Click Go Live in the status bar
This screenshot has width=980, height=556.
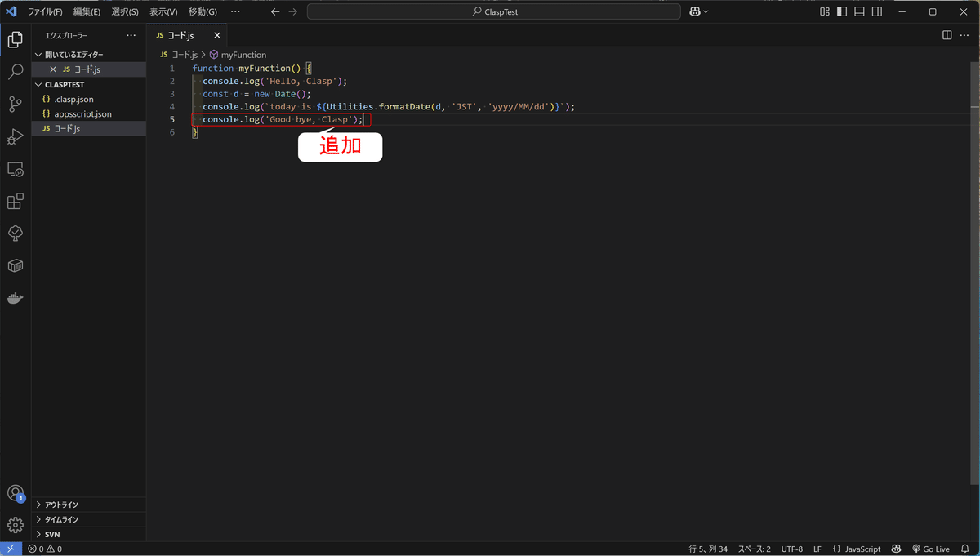[x=931, y=549]
